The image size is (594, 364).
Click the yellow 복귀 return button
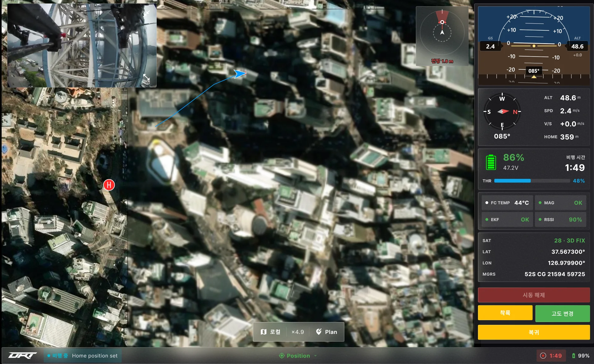(x=534, y=332)
